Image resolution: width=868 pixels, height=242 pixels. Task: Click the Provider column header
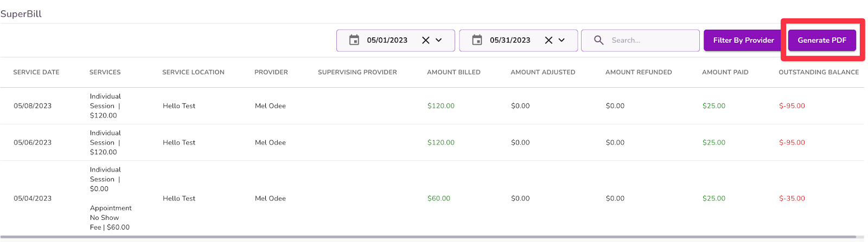coord(271,72)
